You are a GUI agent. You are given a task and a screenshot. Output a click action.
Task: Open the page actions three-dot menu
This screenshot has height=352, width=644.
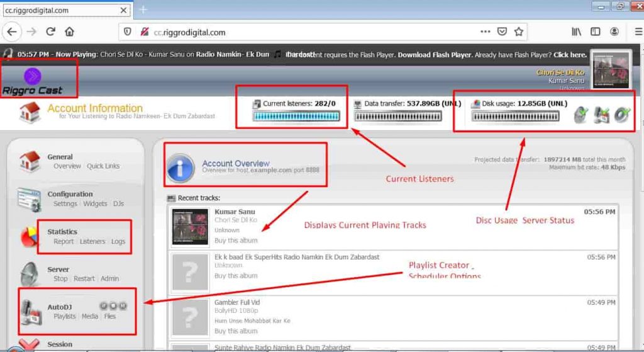pos(485,31)
